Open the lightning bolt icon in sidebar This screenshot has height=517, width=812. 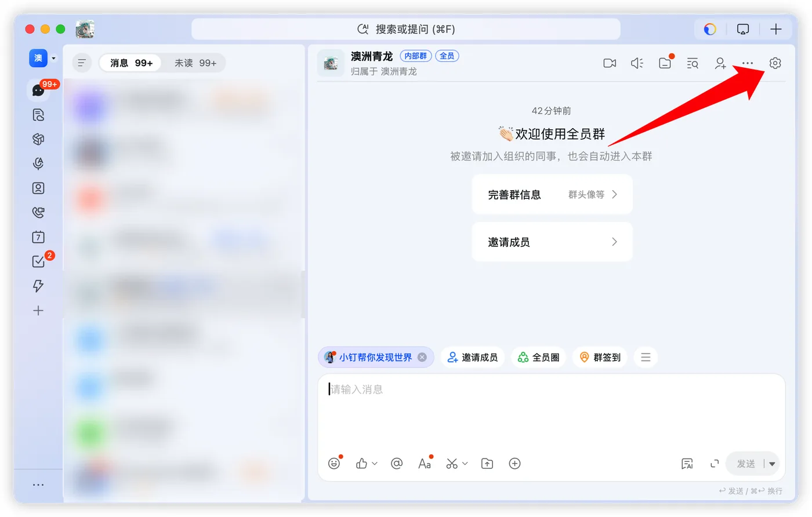38,286
